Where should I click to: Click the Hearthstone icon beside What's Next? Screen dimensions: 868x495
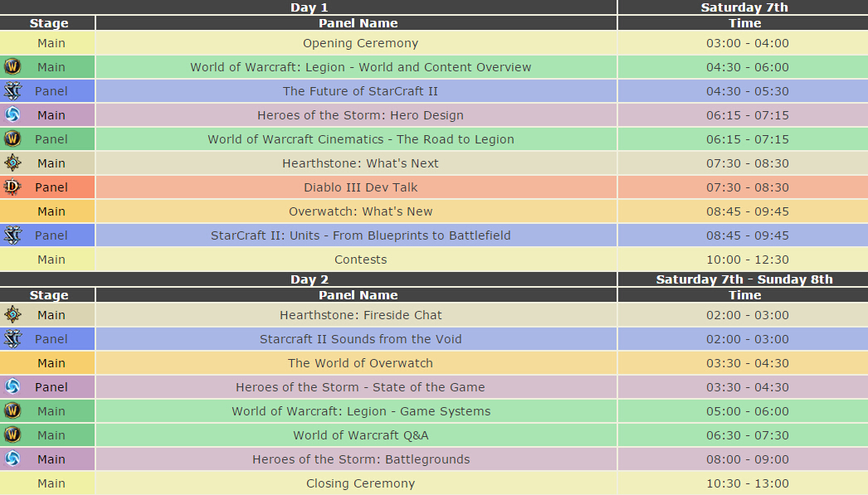pos(12,163)
